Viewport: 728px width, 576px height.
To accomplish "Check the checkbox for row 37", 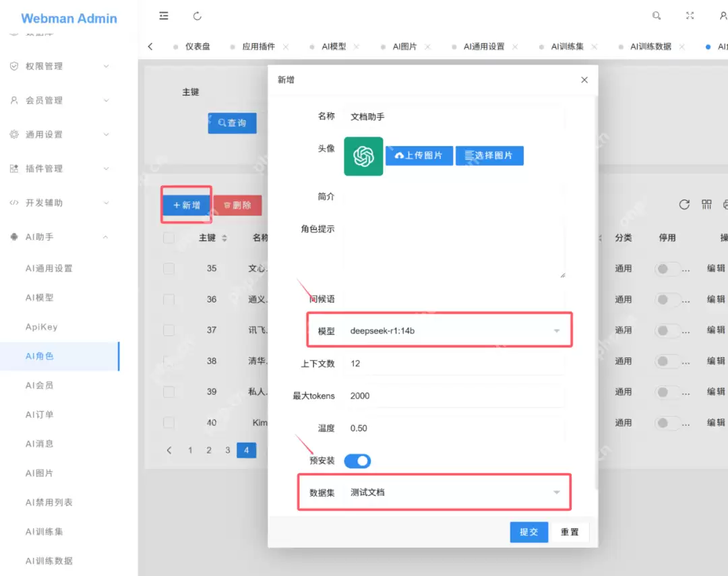I will [169, 330].
